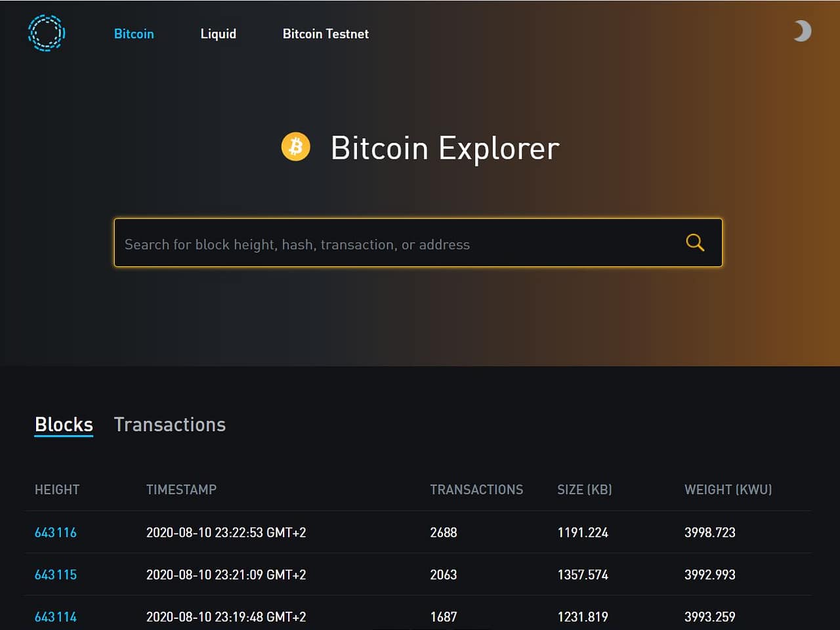Click the TIMESTAMP column header
The width and height of the screenshot is (840, 630).
[x=181, y=490]
